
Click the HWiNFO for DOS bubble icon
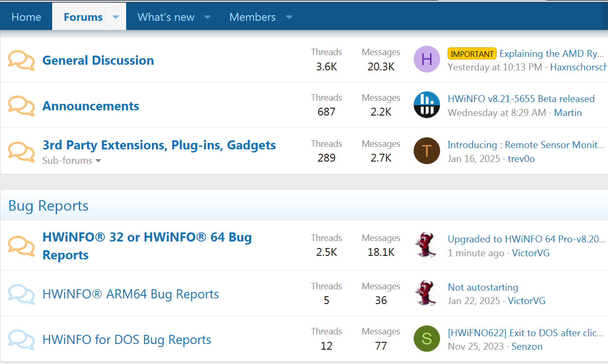pos(21,339)
